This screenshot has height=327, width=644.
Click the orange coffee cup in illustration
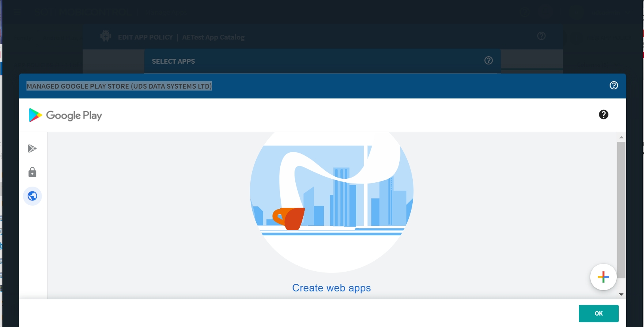pyautogui.click(x=290, y=218)
